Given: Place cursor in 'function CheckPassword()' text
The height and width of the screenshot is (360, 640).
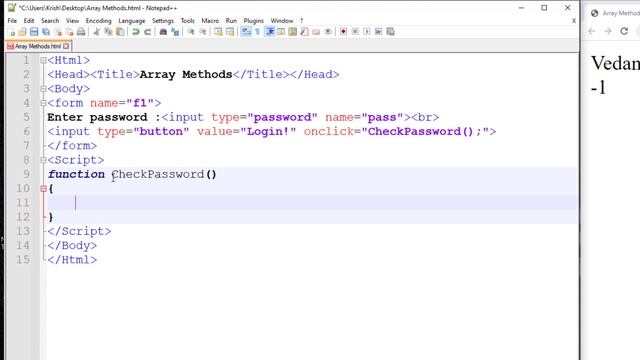Looking at the screenshot, I should [132, 175].
